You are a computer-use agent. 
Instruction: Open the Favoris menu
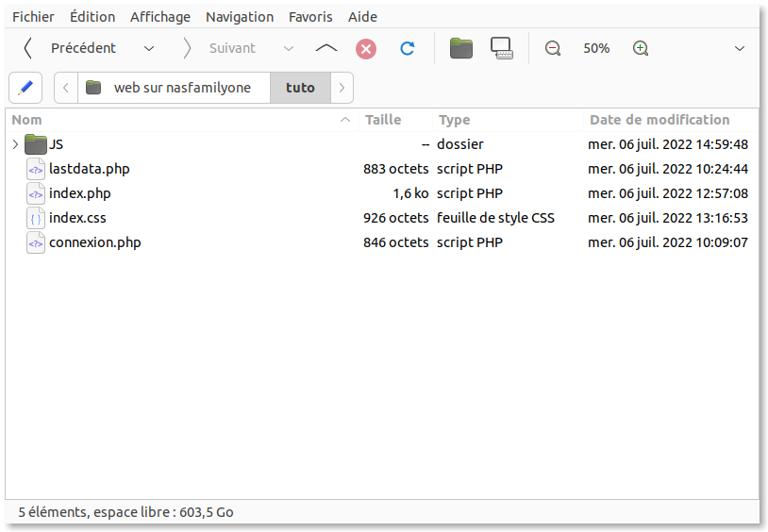tap(310, 17)
